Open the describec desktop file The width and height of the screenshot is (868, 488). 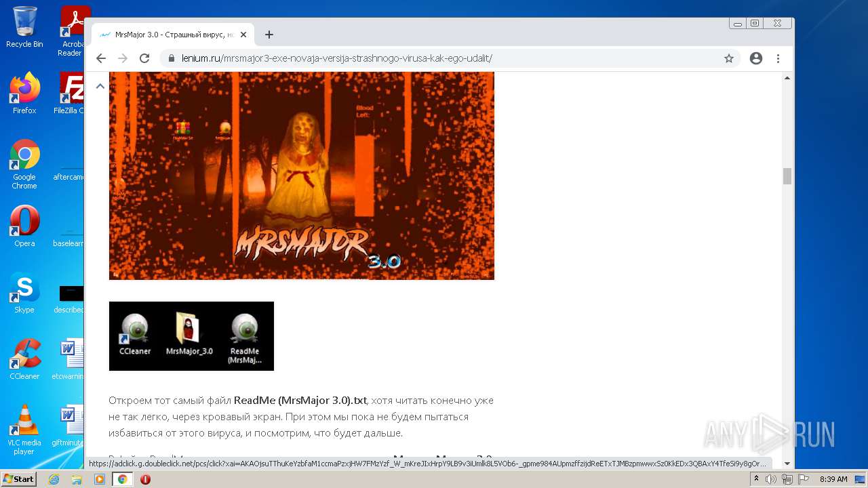pyautogui.click(x=70, y=298)
